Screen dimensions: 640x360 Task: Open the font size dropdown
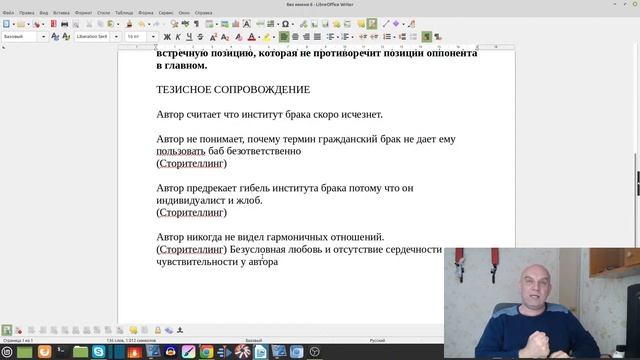[x=153, y=37]
